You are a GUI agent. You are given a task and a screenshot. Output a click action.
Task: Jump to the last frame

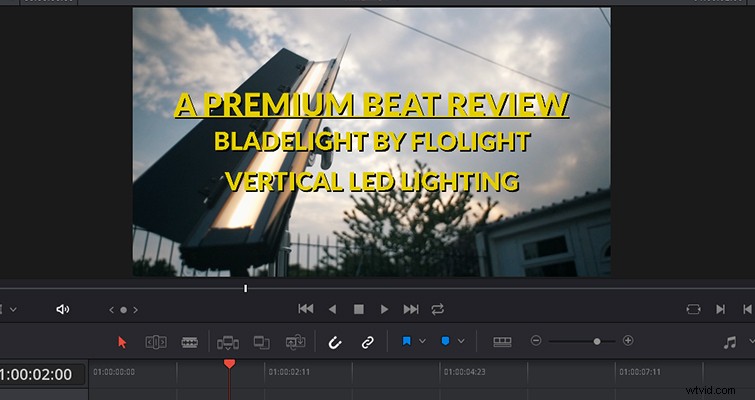[411, 309]
